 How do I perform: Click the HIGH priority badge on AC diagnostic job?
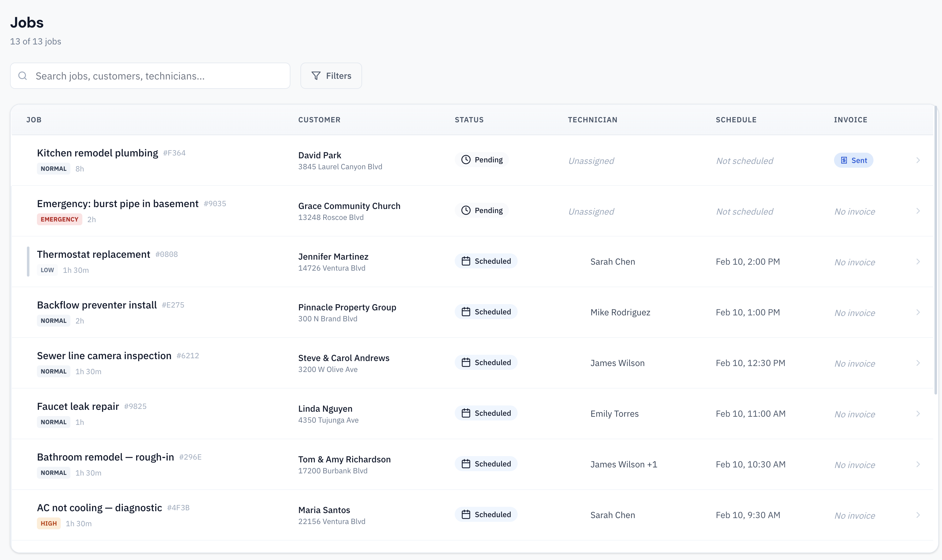pos(48,523)
